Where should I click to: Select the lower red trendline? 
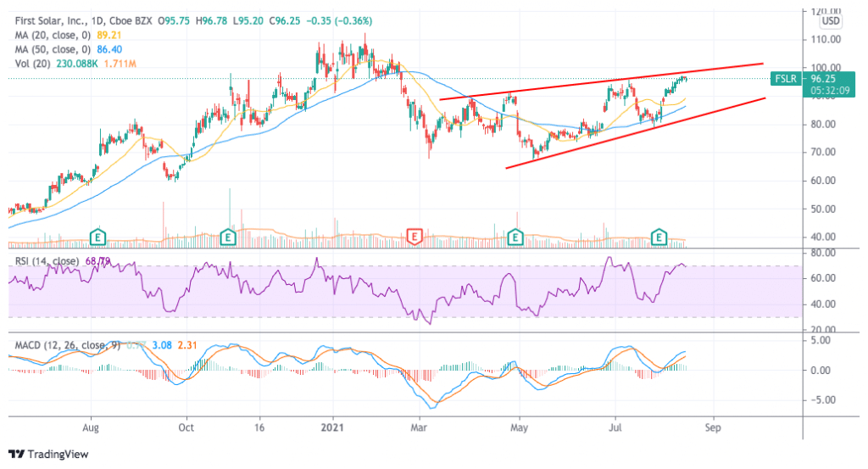(636, 133)
